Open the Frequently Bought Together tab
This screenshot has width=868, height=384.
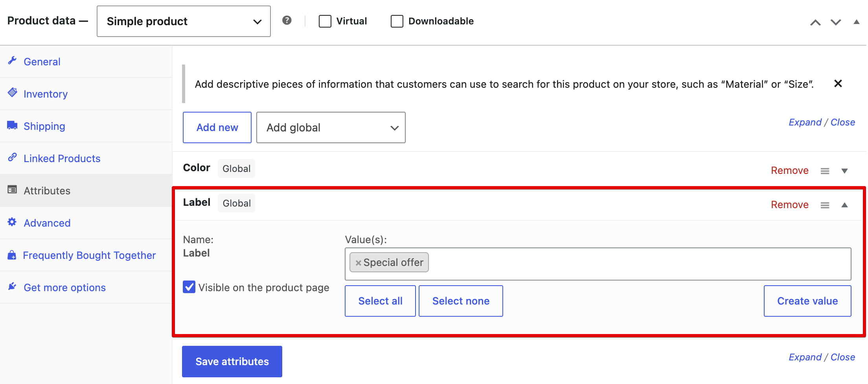(86, 255)
